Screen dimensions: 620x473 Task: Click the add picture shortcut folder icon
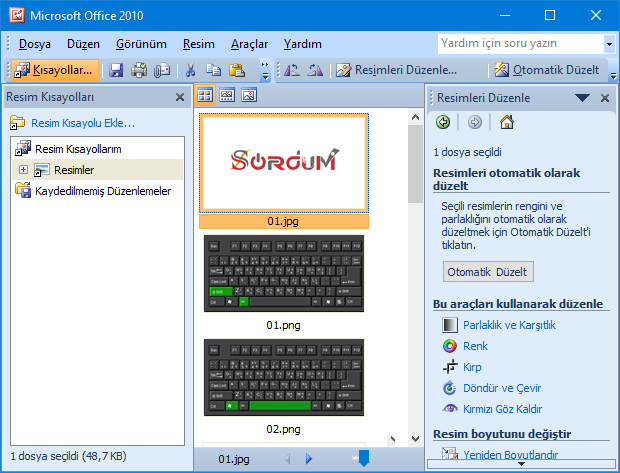tap(17, 123)
